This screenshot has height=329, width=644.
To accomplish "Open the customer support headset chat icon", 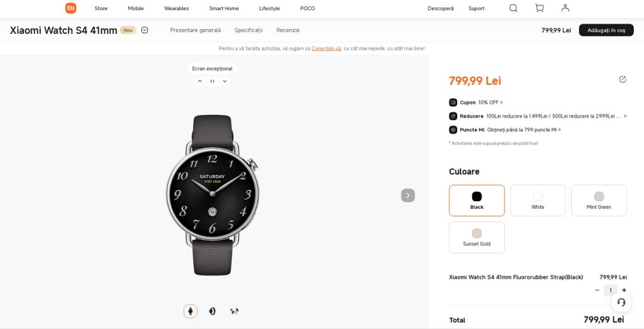I will click(621, 303).
